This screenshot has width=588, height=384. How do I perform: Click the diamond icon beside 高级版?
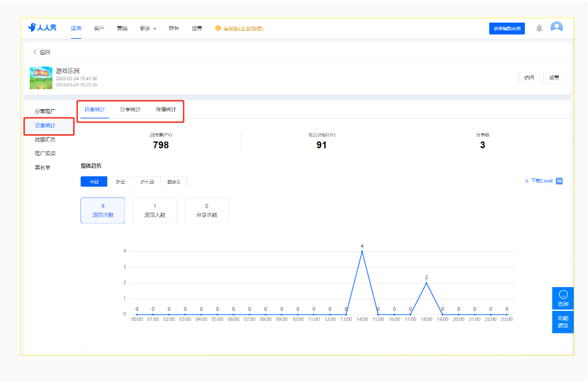(x=217, y=29)
